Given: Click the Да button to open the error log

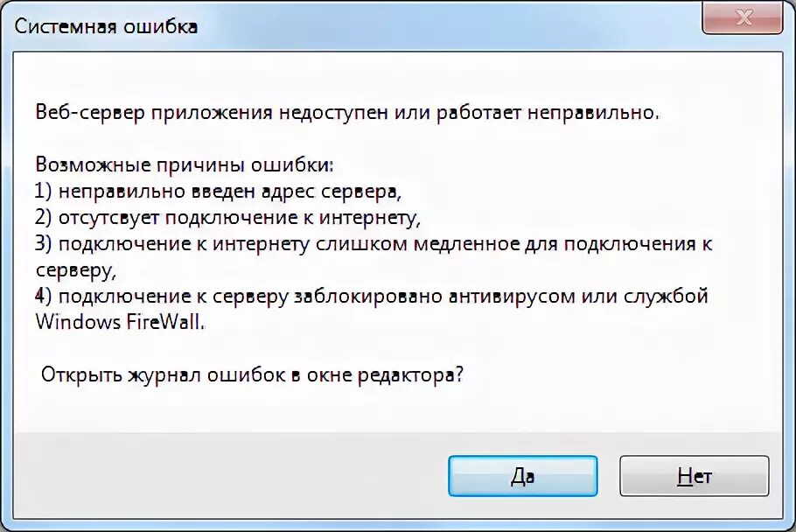Looking at the screenshot, I should [522, 476].
